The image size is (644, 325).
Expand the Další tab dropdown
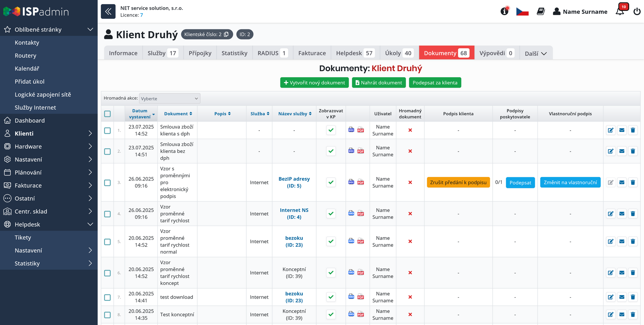point(535,53)
